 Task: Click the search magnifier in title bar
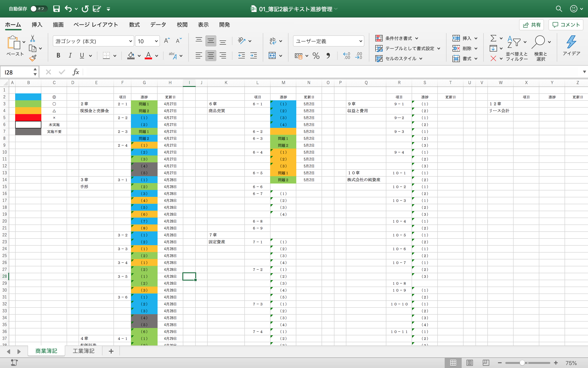coord(559,9)
